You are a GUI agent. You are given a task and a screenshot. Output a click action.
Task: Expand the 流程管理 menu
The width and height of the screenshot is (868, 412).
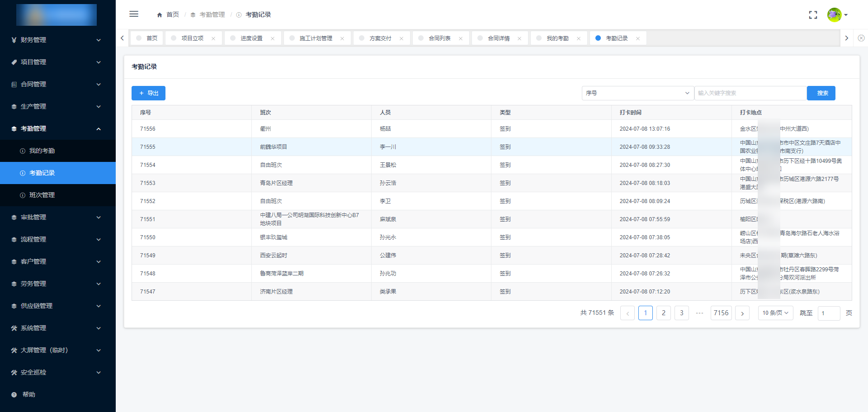(x=58, y=239)
